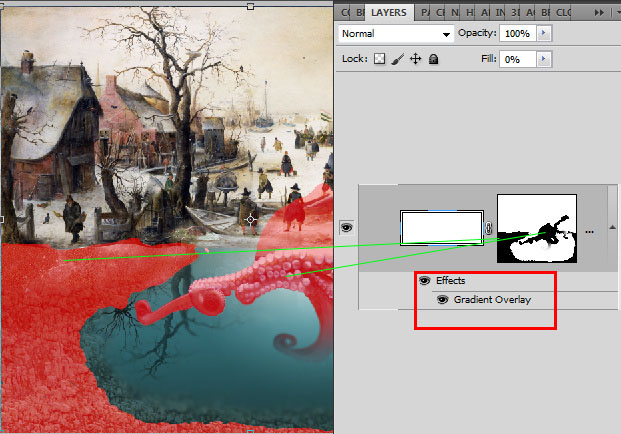Click the Gradient Overlay effect name
Image resolution: width=621 pixels, height=434 pixels.
pyautogui.click(x=492, y=299)
